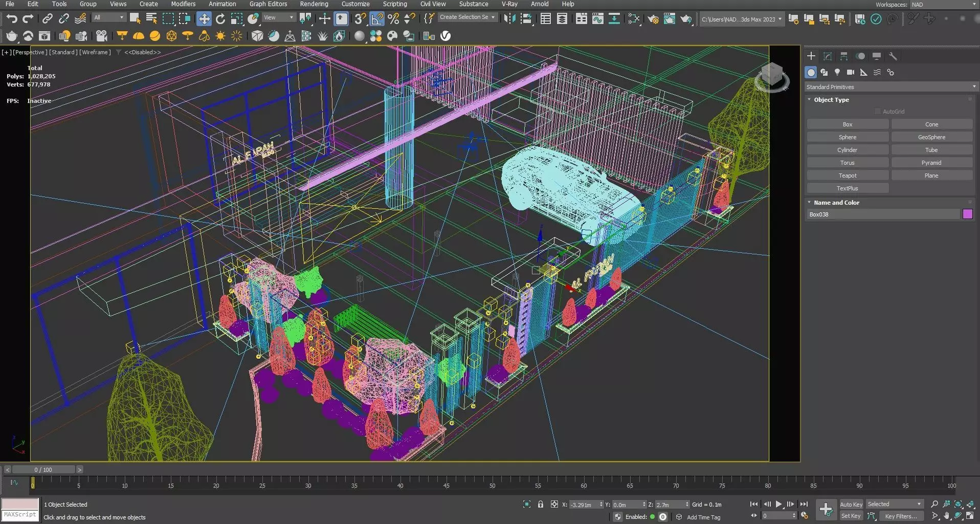Click the Mirror tool icon
Screen dimensions: 980x524
[509, 19]
